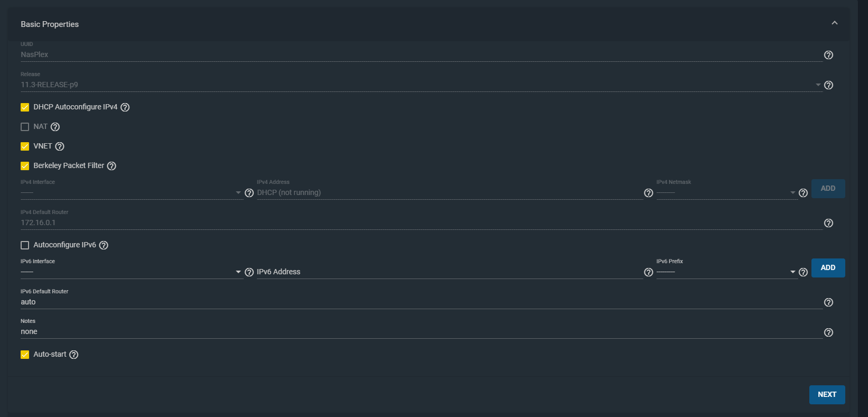Open the help icon next to NAT

(x=55, y=127)
